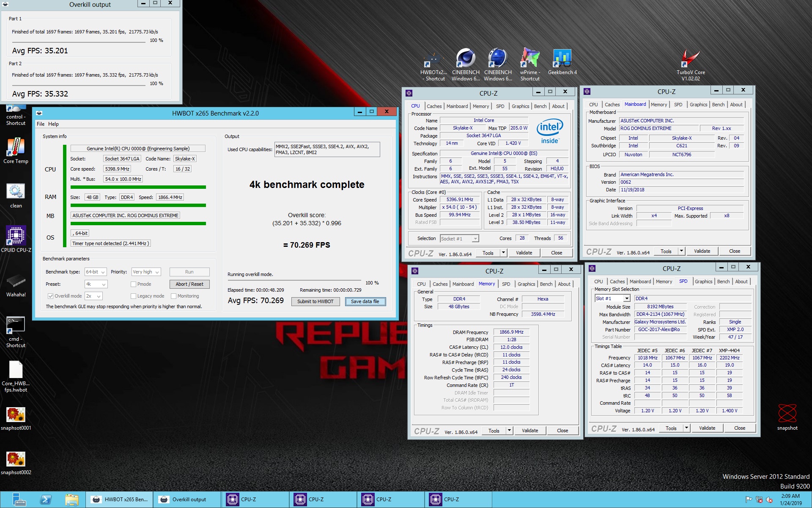Switch to Overkill output taskbar button
The width and height of the screenshot is (812, 508).
(187, 500)
